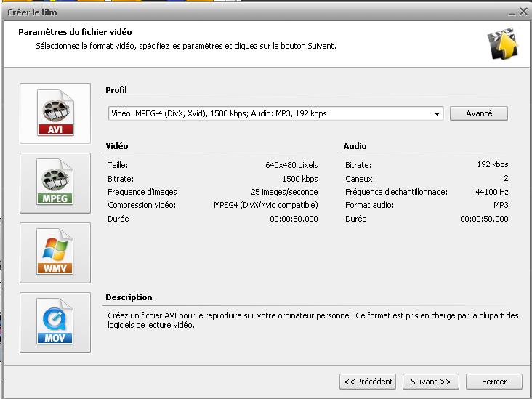The image size is (532, 399).
Task: Click the Créer le film title bar
Action: click(218, 12)
